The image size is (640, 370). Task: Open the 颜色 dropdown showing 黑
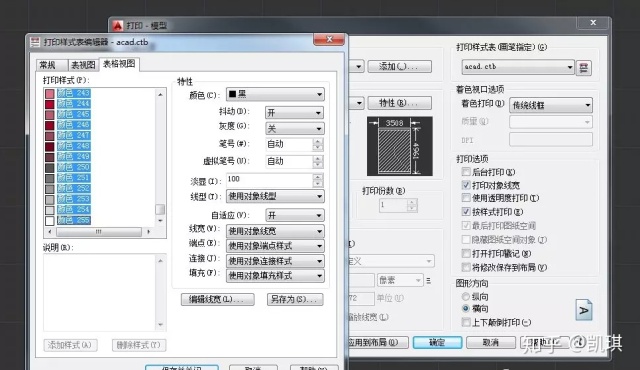click(x=276, y=94)
